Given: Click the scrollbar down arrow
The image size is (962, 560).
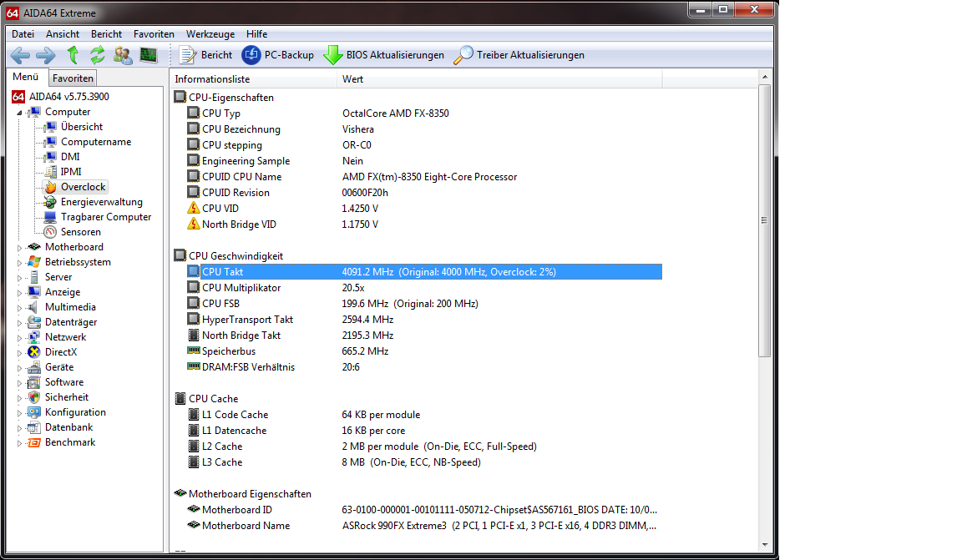Looking at the screenshot, I should (x=764, y=545).
